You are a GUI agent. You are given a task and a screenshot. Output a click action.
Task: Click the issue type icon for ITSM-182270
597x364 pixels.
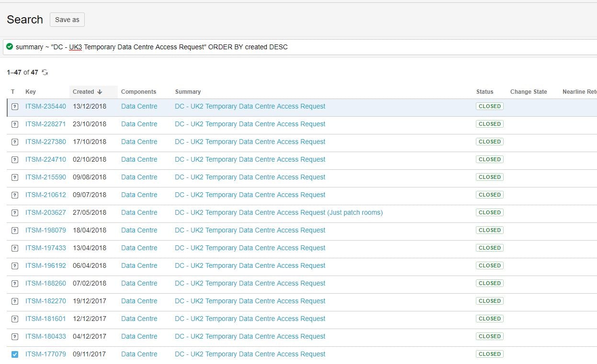pos(15,301)
